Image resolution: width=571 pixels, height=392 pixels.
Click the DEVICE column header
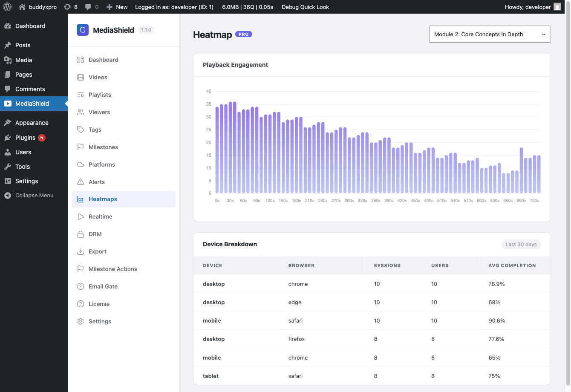coord(212,265)
